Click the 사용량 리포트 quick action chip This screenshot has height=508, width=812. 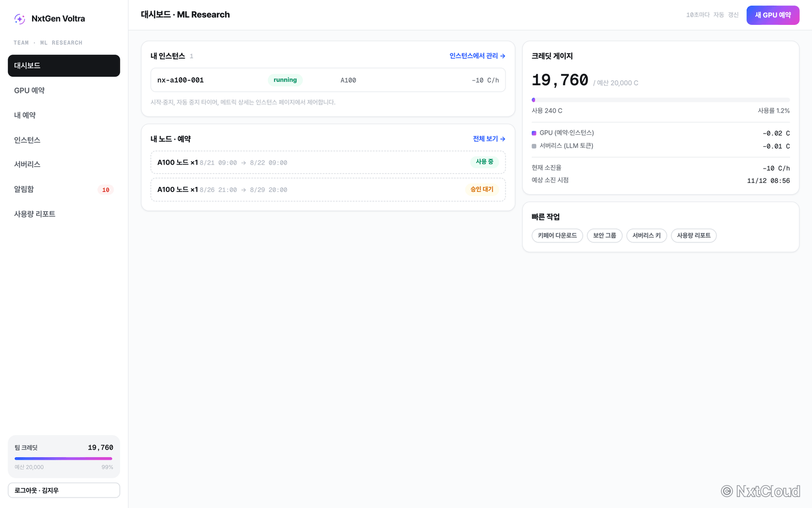tap(694, 236)
